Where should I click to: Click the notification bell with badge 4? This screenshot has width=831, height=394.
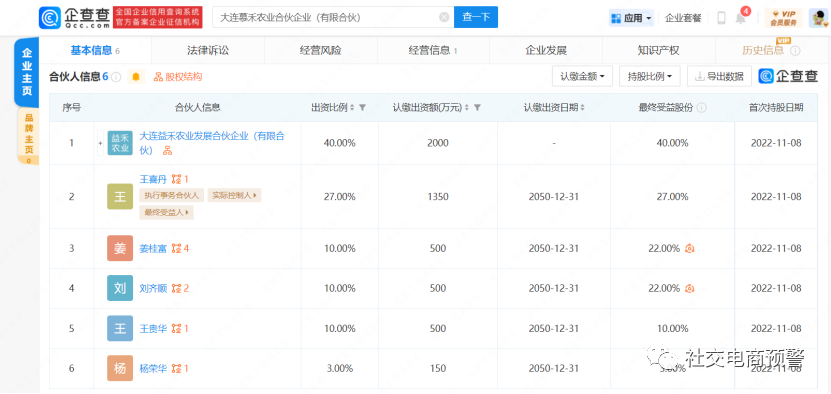pos(740,18)
